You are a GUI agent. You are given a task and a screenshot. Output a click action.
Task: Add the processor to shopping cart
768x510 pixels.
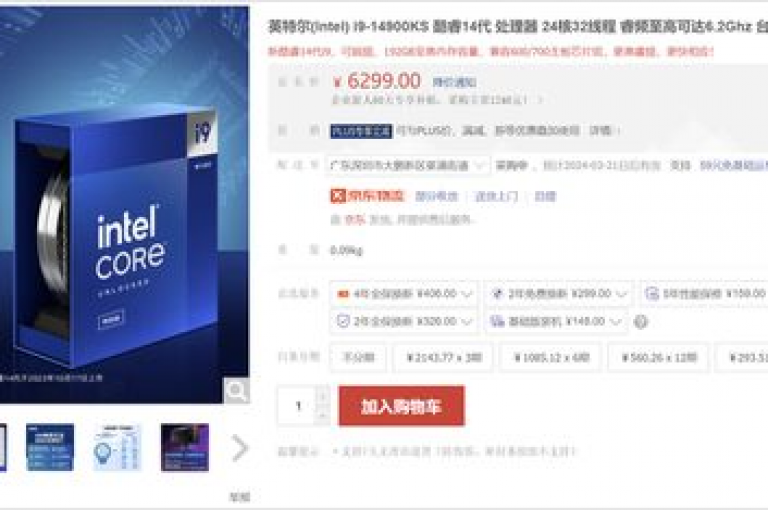(x=401, y=406)
